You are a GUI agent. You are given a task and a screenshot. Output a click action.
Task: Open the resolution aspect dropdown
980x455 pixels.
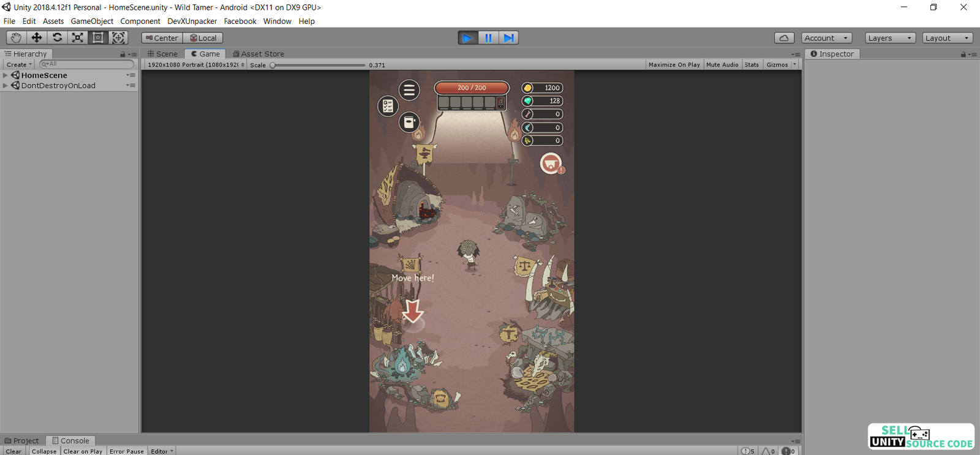point(196,64)
